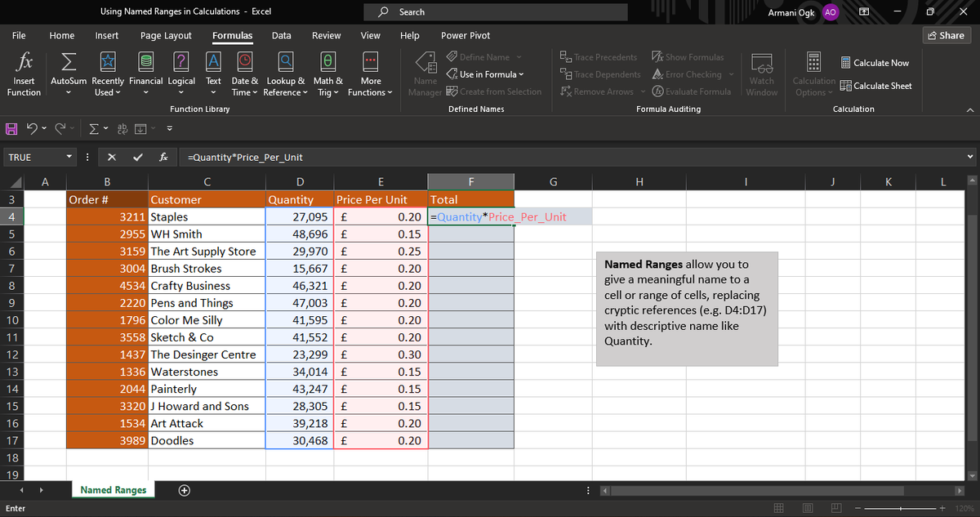The height and width of the screenshot is (517, 980).
Task: Click the Total column header cell
Action: pos(471,199)
